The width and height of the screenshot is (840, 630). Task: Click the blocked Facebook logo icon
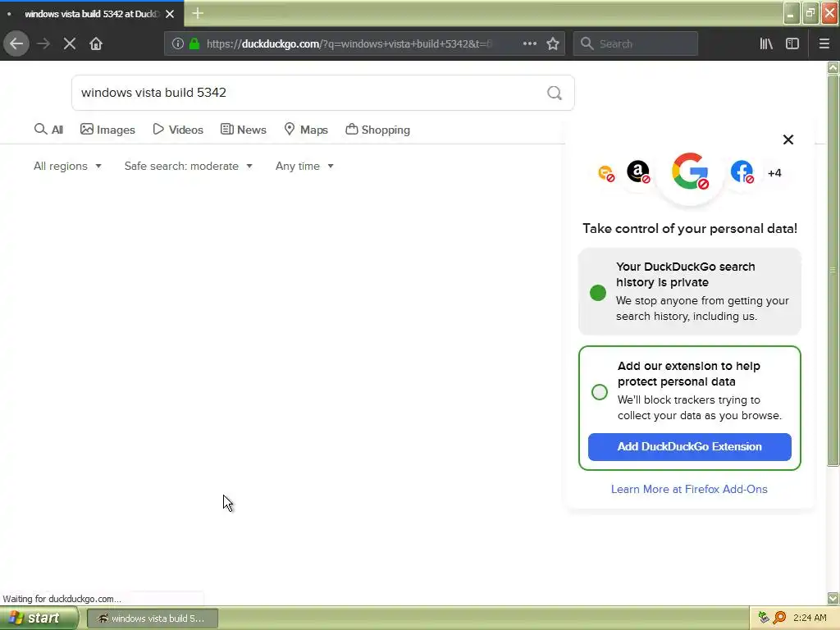point(742,172)
